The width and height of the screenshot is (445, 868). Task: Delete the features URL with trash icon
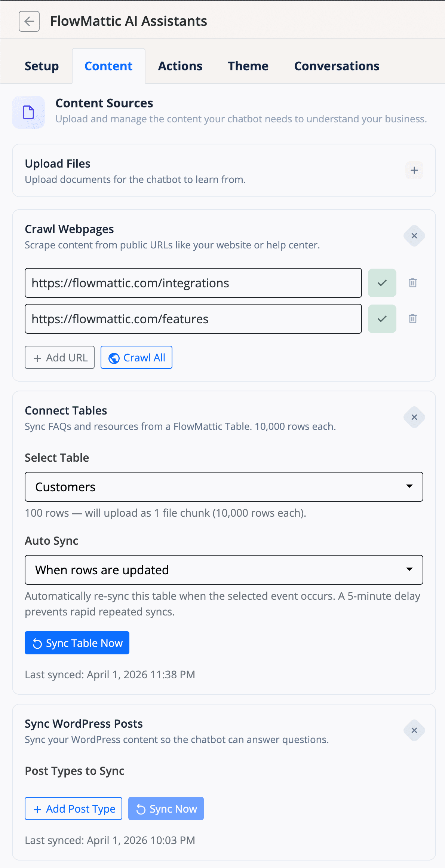click(x=413, y=319)
